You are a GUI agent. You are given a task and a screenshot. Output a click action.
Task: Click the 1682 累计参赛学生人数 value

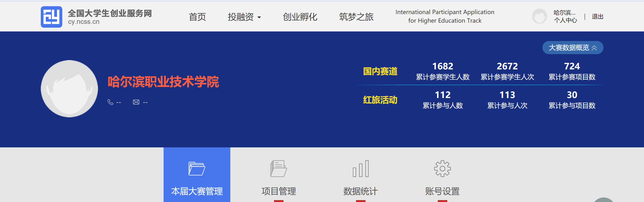click(443, 66)
